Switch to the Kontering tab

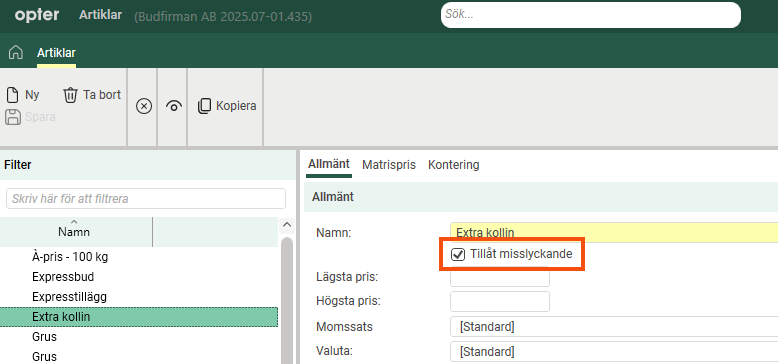(x=454, y=165)
